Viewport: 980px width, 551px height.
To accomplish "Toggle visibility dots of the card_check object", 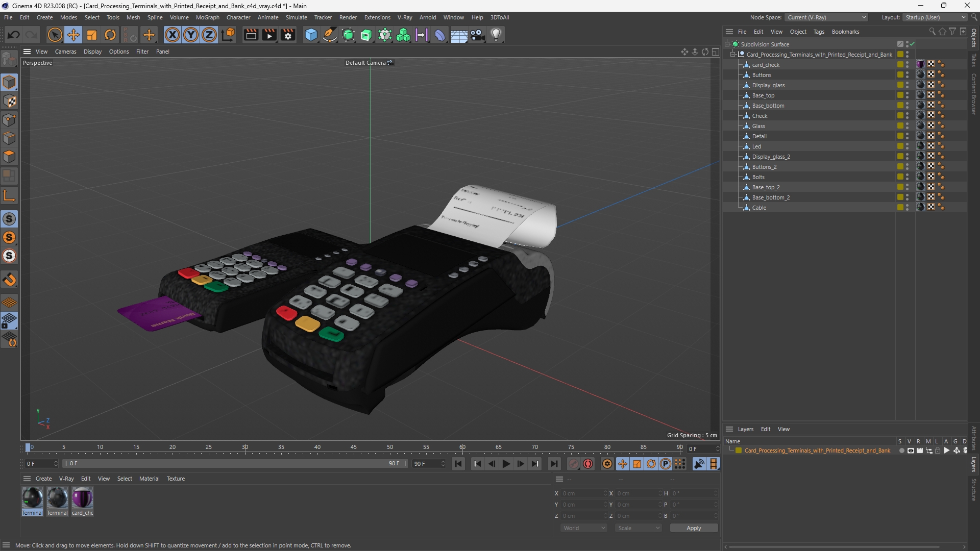I will pyautogui.click(x=907, y=65).
